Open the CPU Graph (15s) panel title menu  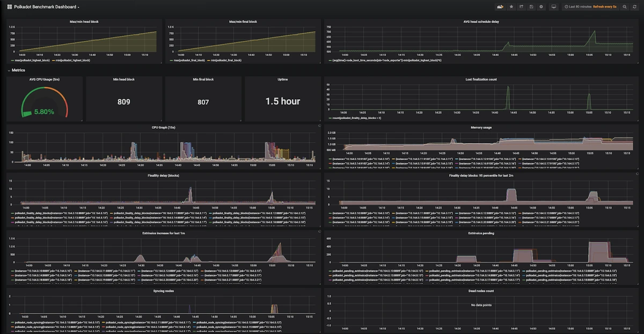click(163, 128)
